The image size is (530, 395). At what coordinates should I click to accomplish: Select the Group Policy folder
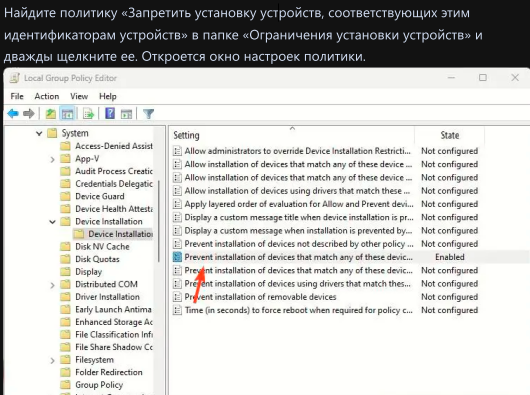pyautogui.click(x=91, y=385)
